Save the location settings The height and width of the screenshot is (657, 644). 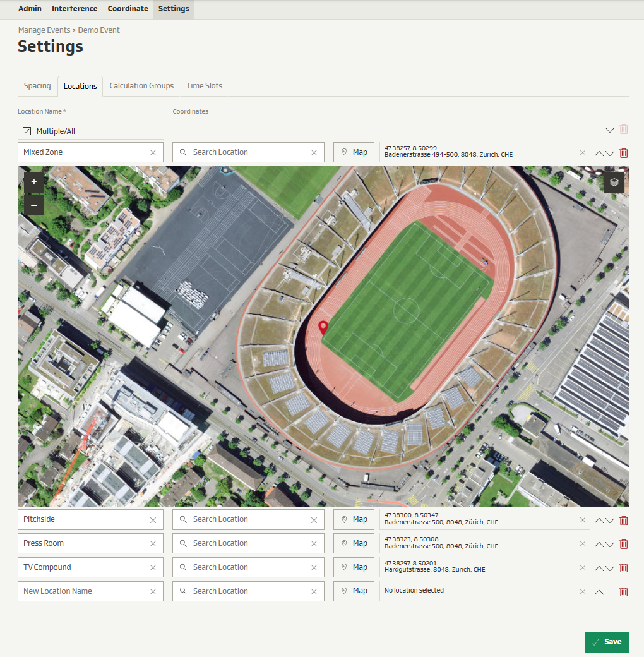point(606,642)
